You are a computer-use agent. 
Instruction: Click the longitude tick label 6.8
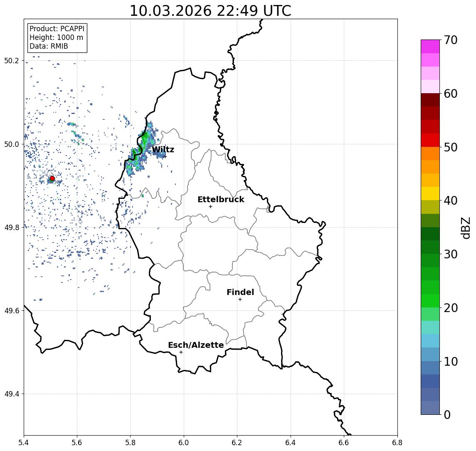click(397, 443)
